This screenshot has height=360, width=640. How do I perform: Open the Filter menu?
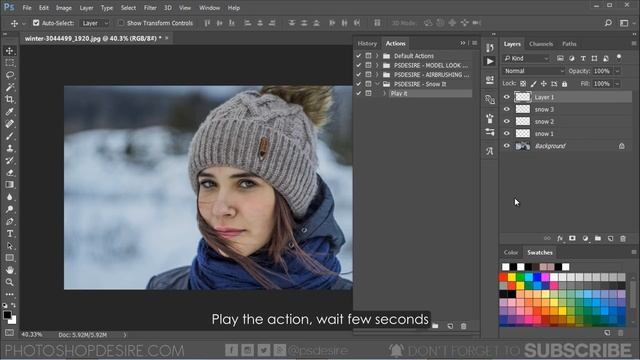150,8
